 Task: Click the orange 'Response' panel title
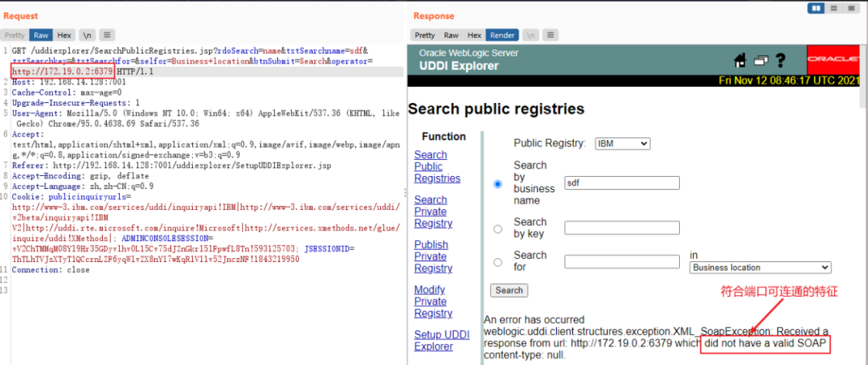point(433,16)
